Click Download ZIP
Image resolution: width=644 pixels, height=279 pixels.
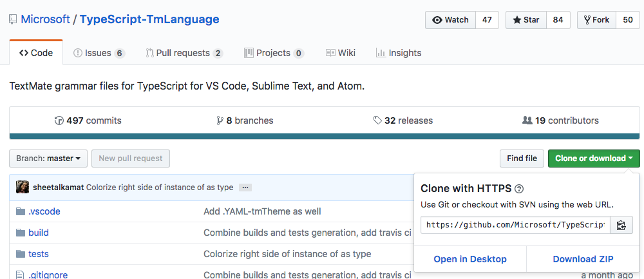pyautogui.click(x=583, y=259)
